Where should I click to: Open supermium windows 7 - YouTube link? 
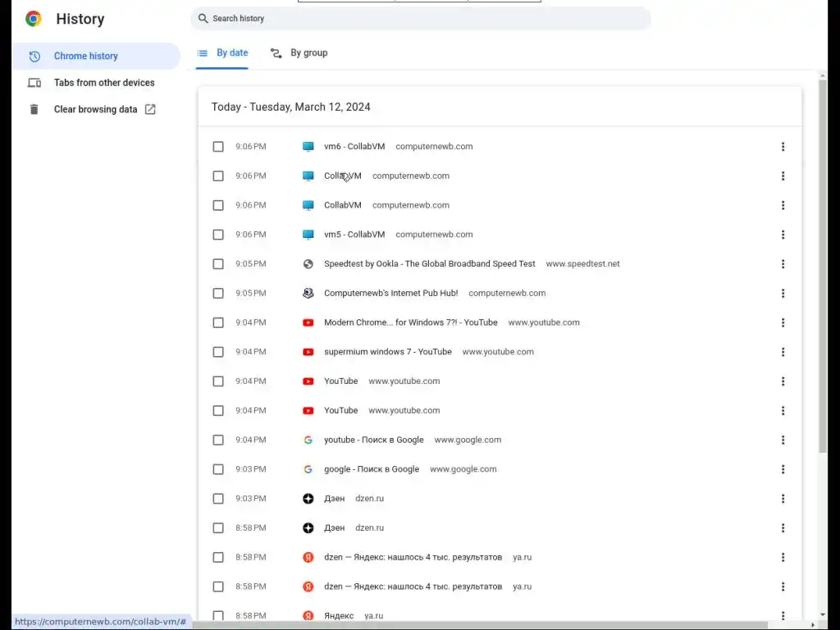coord(388,352)
